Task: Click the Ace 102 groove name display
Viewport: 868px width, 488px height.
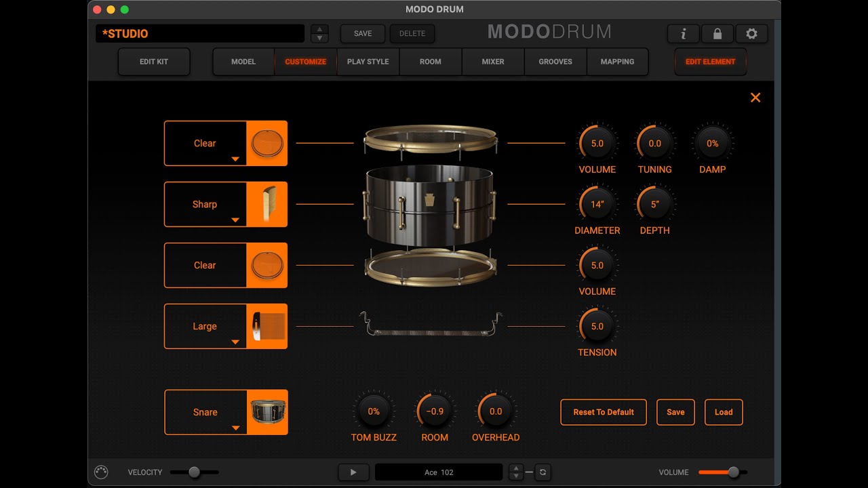Action: (439, 472)
